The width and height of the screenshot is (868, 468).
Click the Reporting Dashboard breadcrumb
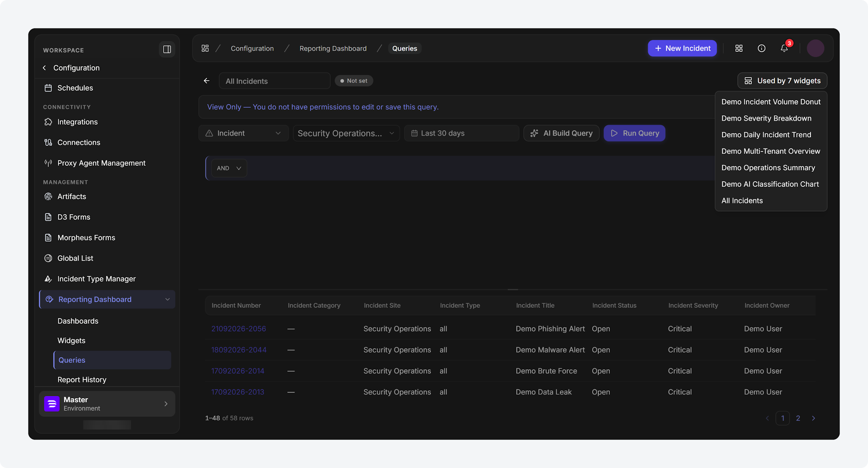pyautogui.click(x=333, y=48)
